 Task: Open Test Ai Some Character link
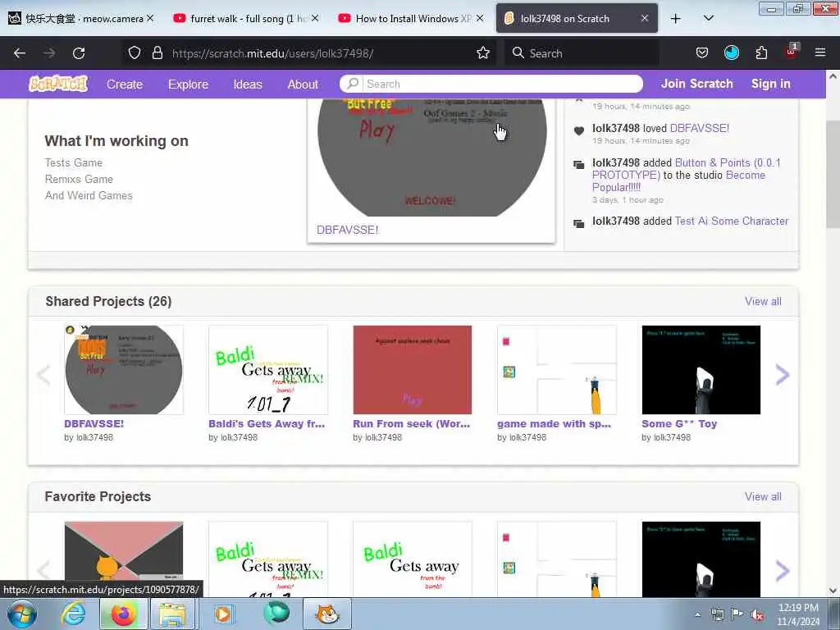point(732,221)
